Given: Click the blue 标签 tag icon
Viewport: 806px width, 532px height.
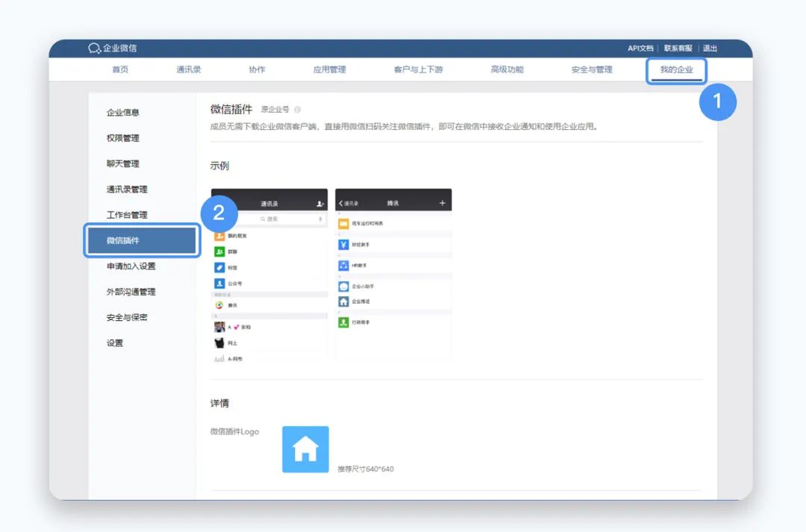Looking at the screenshot, I should (x=219, y=268).
